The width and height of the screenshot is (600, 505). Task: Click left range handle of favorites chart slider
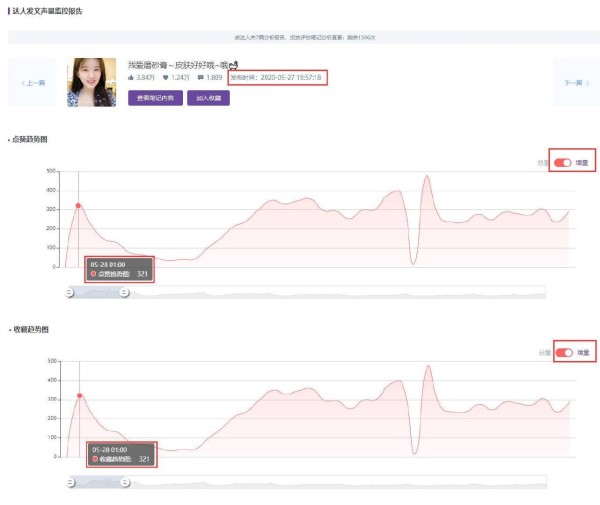point(70,482)
